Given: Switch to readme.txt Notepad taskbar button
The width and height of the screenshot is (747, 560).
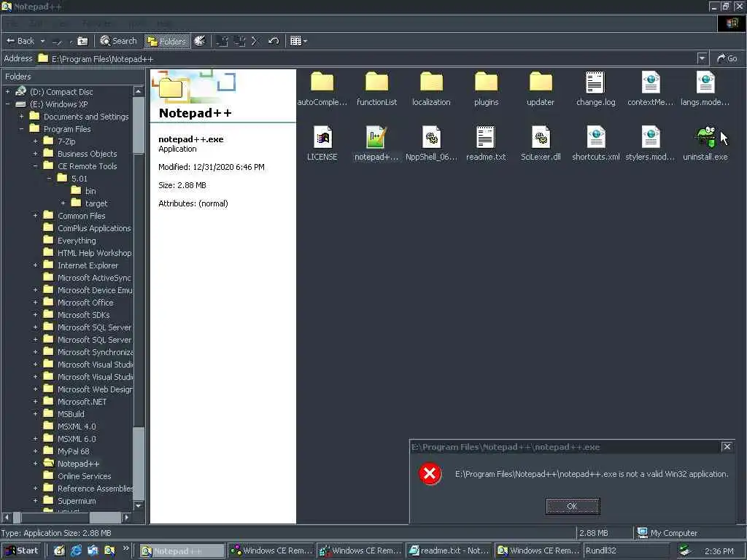Looking at the screenshot, I should click(449, 551).
